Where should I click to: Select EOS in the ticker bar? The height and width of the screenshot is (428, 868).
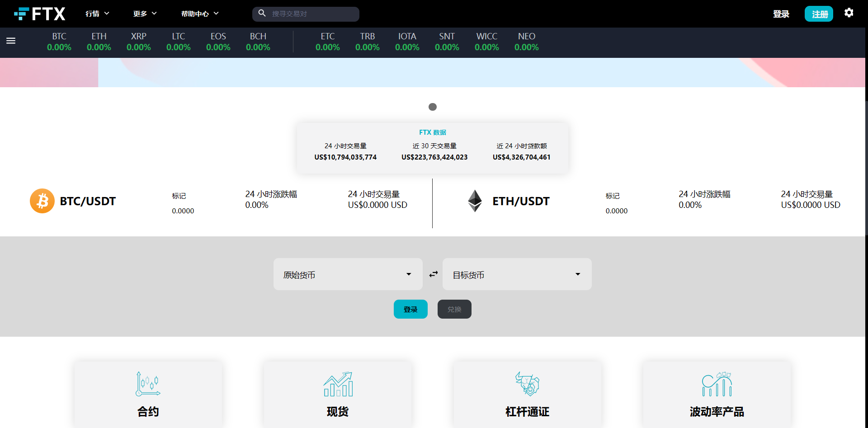(x=218, y=42)
